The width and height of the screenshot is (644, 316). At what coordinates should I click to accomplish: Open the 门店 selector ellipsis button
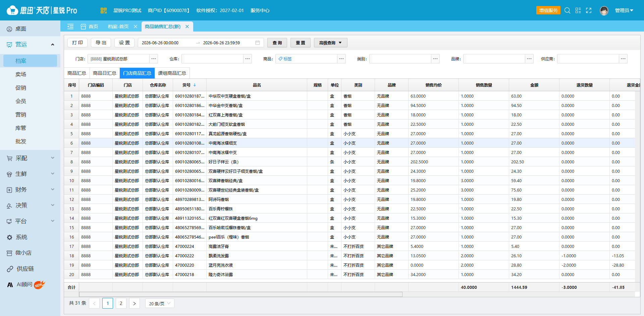point(154,59)
